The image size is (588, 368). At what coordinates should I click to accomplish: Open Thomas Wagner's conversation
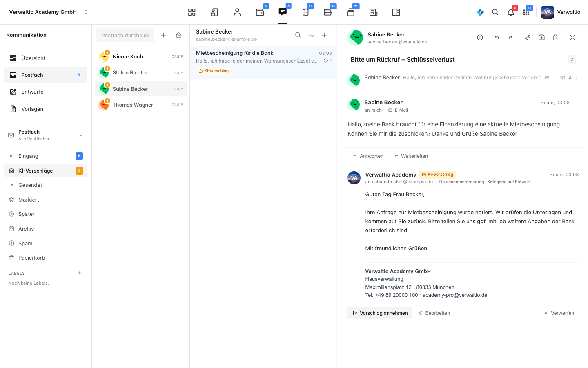tap(141, 105)
